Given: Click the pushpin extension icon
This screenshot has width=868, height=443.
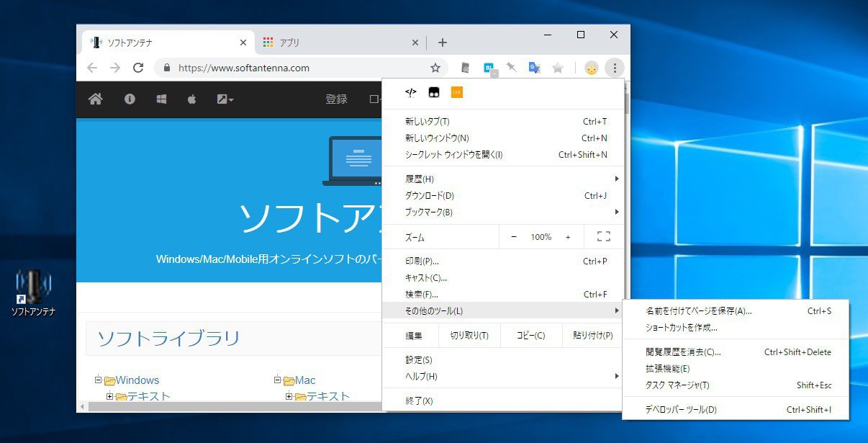Looking at the screenshot, I should (512, 68).
